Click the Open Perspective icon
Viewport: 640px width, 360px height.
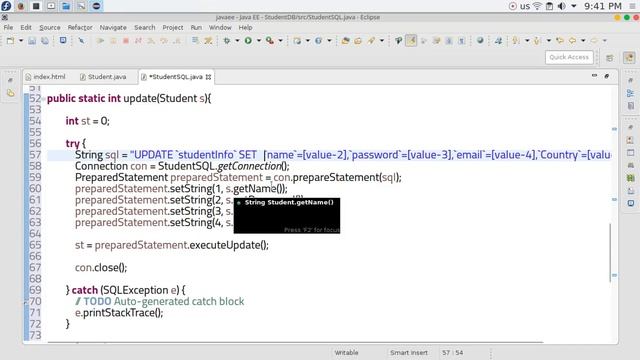click(610, 58)
